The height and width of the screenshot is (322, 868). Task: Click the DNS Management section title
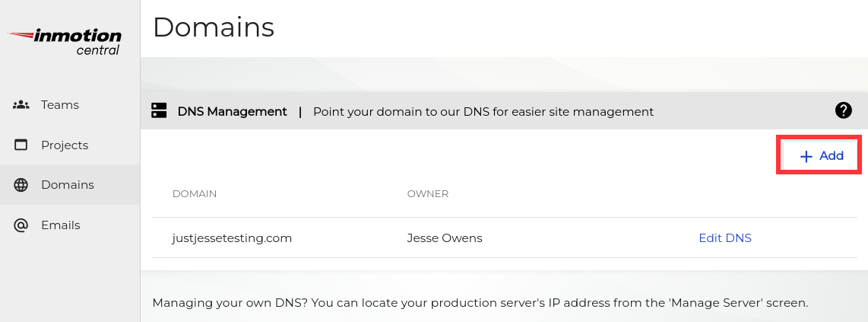(232, 112)
